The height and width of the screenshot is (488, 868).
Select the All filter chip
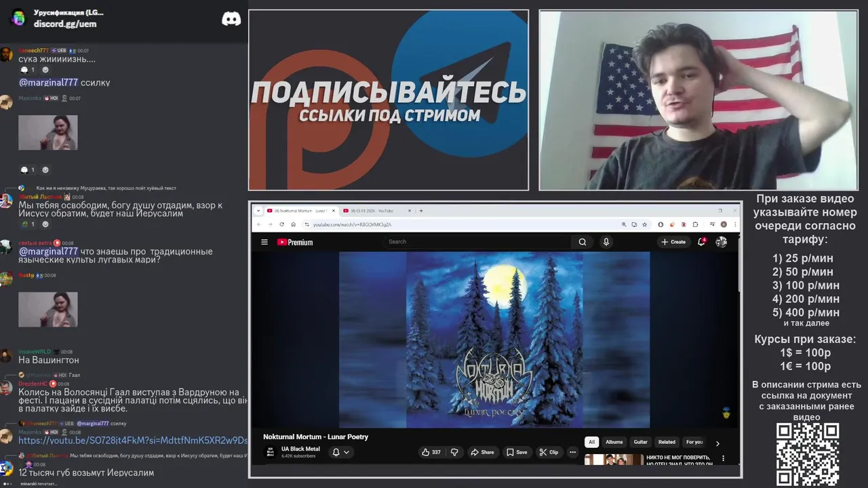pyautogui.click(x=591, y=442)
